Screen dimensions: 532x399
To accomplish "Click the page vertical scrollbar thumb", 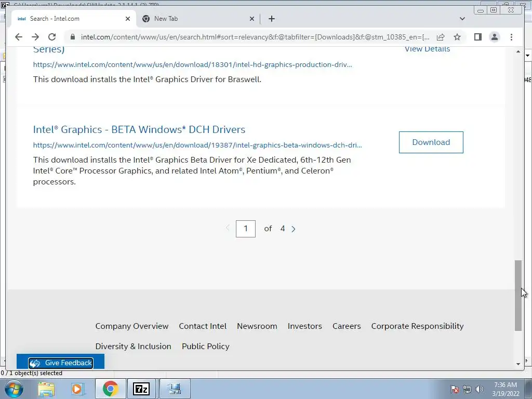I will [x=518, y=295].
